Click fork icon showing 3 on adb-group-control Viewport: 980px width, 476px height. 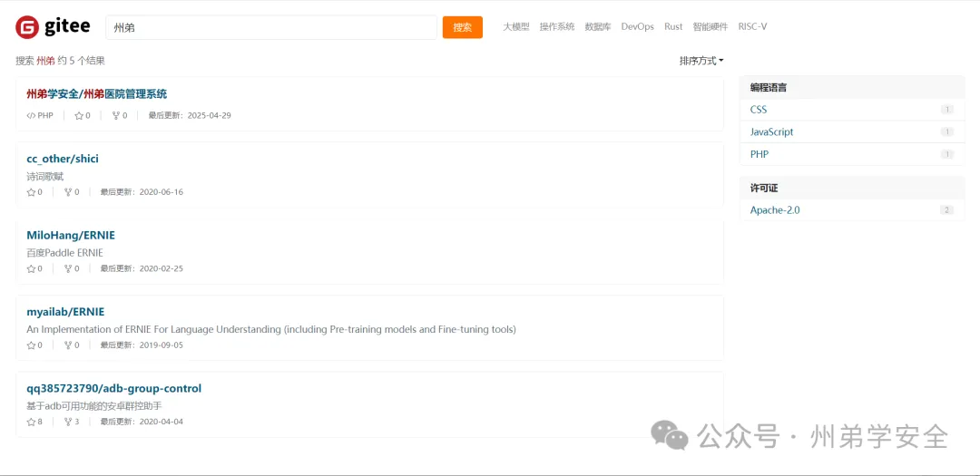click(x=68, y=422)
